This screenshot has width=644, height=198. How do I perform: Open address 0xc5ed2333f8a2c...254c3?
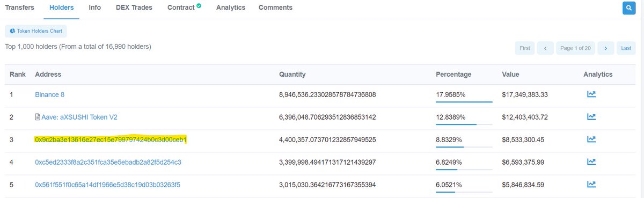point(108,162)
